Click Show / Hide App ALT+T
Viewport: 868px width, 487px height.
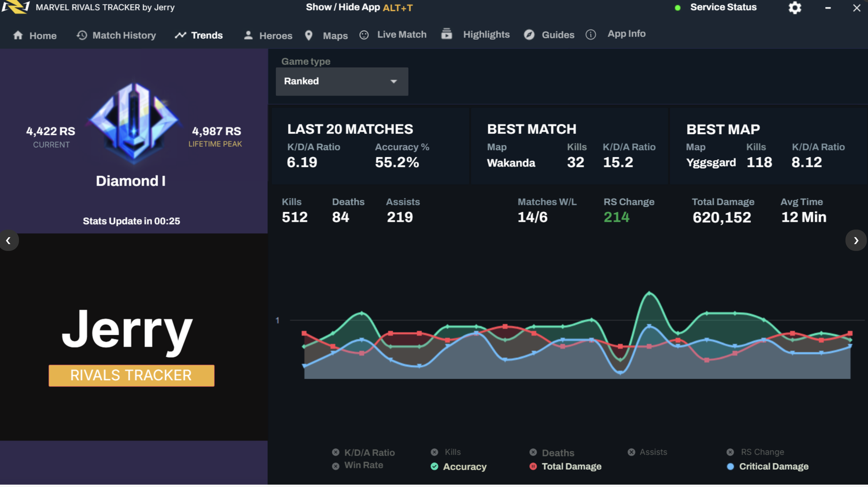pos(358,7)
